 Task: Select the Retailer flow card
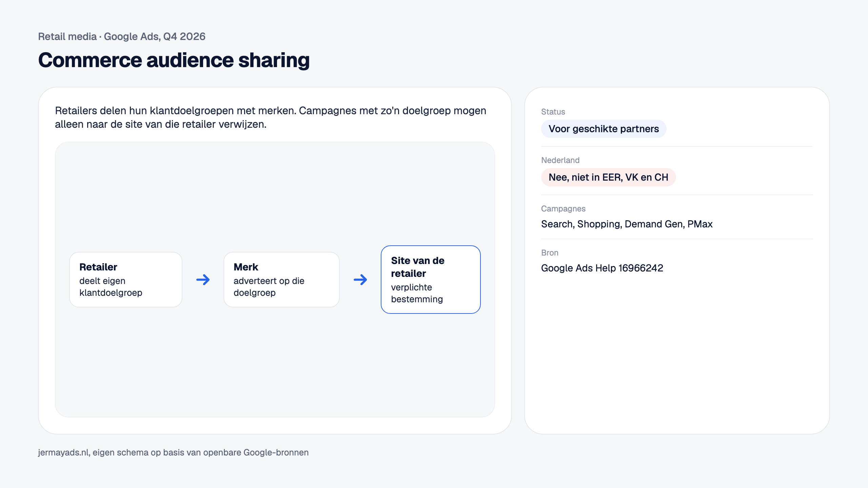coord(126,280)
